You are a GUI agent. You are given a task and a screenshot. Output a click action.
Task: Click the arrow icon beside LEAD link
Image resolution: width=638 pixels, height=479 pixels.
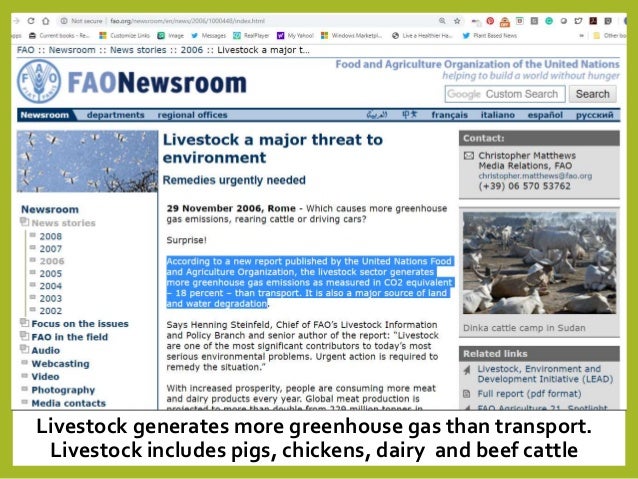point(467,370)
